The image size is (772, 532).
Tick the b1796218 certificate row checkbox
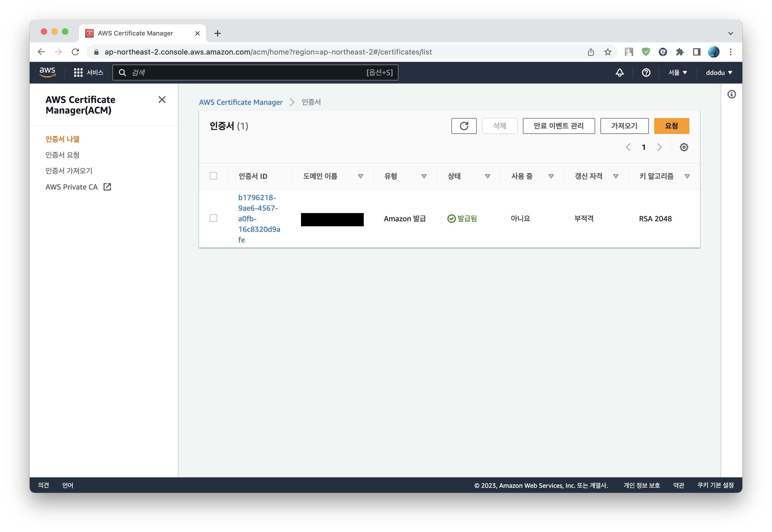tap(213, 218)
